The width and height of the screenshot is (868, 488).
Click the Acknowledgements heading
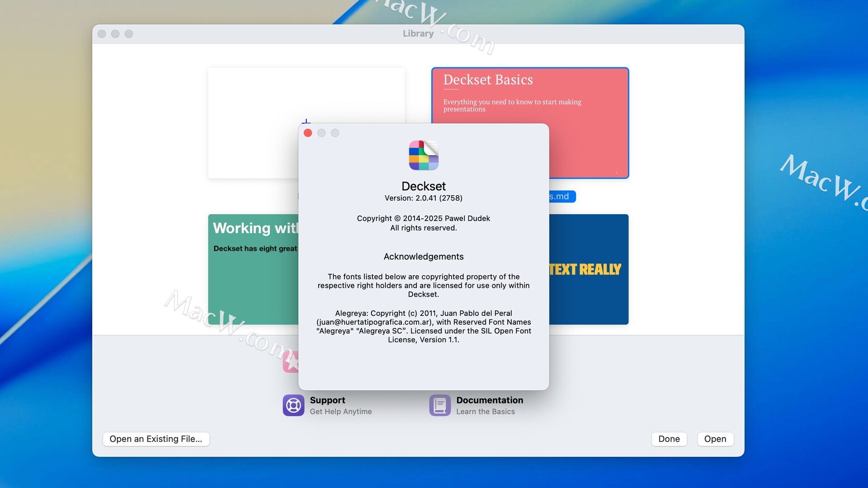click(x=424, y=257)
